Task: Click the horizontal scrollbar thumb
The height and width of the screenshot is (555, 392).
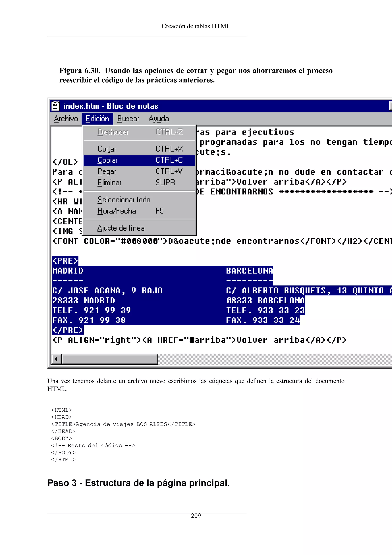Action: [110, 359]
